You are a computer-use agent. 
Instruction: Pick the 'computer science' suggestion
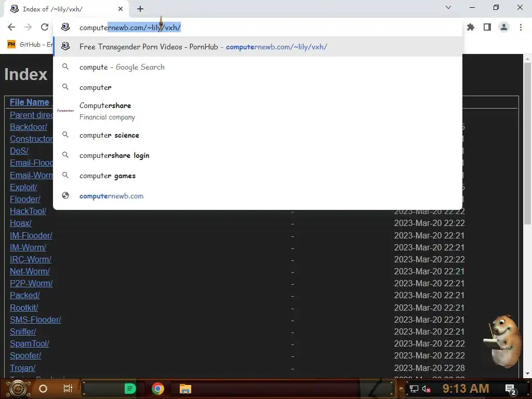(258, 135)
